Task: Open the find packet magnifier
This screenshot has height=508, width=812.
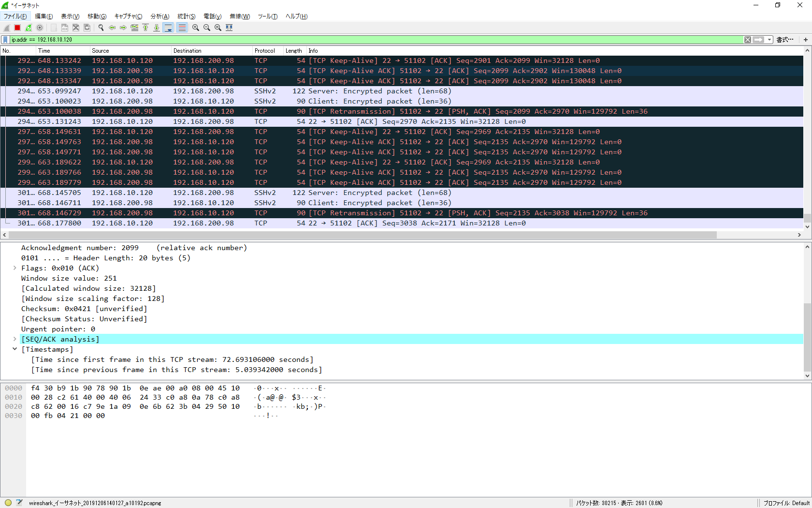Action: pos(101,28)
